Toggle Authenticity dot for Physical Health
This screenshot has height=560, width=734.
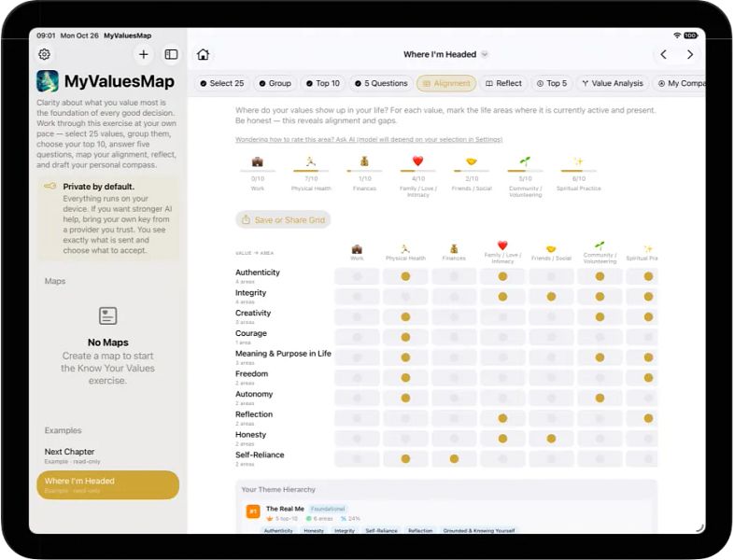405,276
